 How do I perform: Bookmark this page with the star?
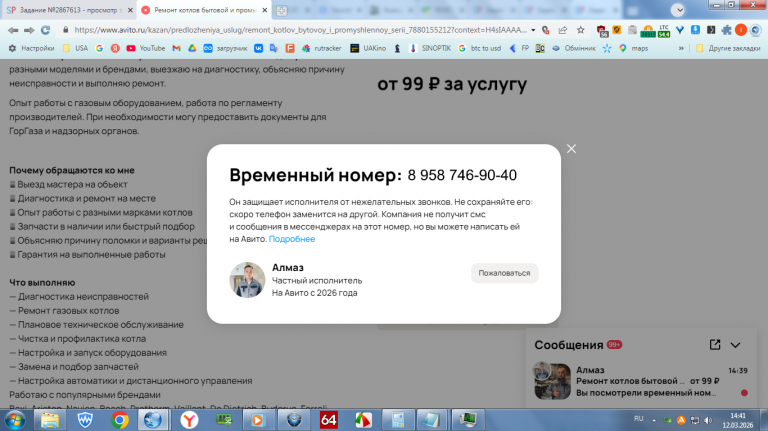point(580,30)
